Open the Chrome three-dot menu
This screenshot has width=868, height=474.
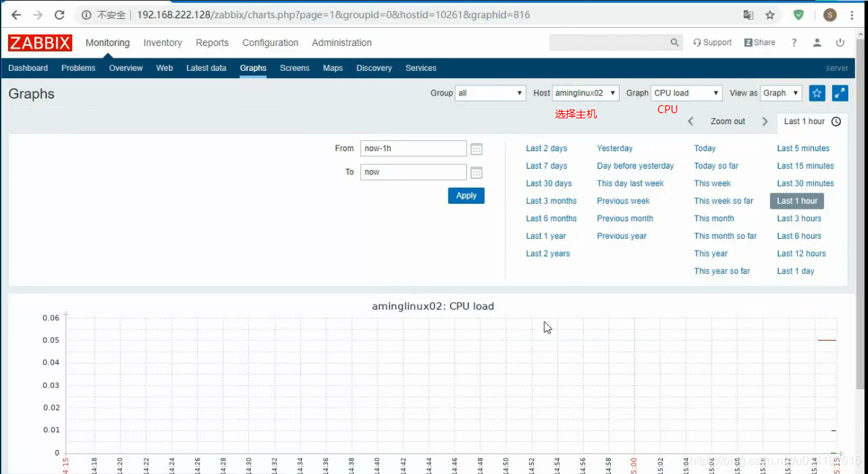coord(852,15)
